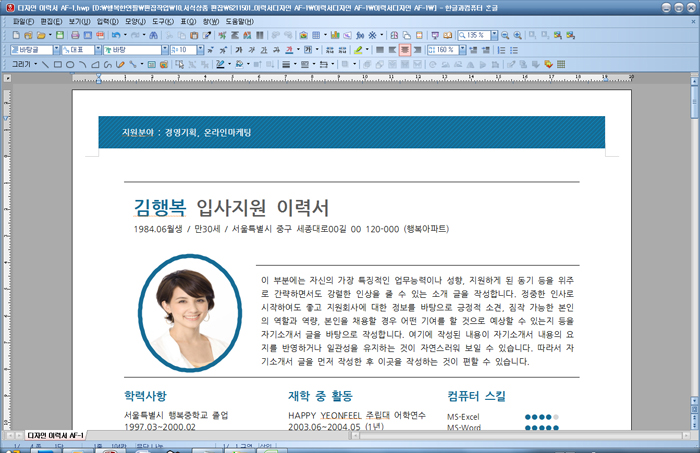Viewport: 700px width, 453px height.
Task: Click the vertical scrollbar down arrow
Action: click(x=694, y=400)
